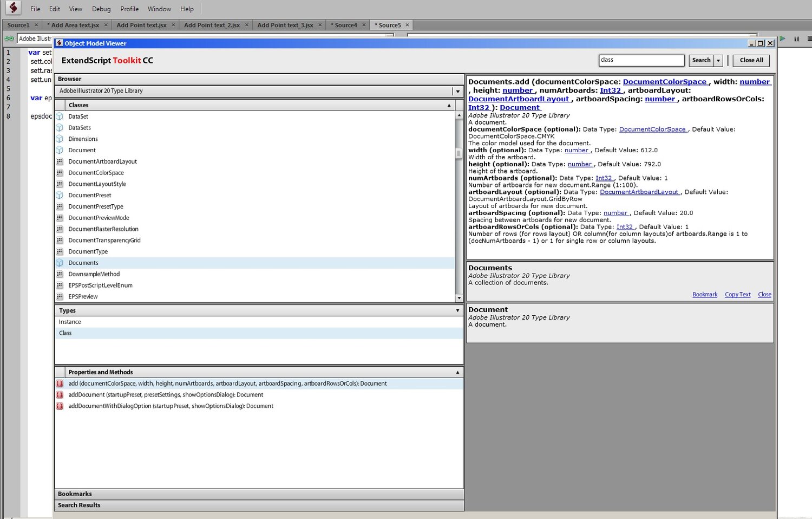Image resolution: width=812 pixels, height=519 pixels.
Task: Collapse the Classes section arrow
Action: [x=449, y=105]
